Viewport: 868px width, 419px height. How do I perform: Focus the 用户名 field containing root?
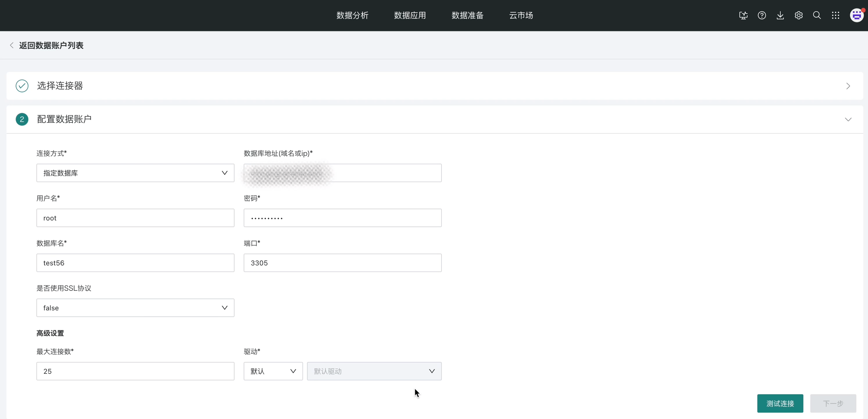[135, 218]
